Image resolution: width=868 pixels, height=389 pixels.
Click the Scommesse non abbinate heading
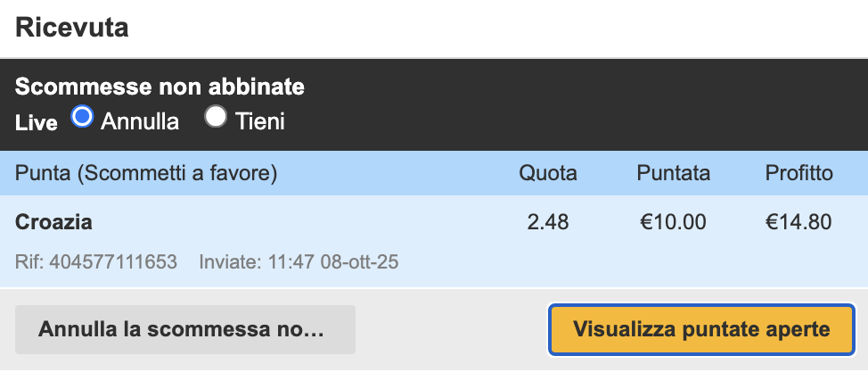(160, 87)
